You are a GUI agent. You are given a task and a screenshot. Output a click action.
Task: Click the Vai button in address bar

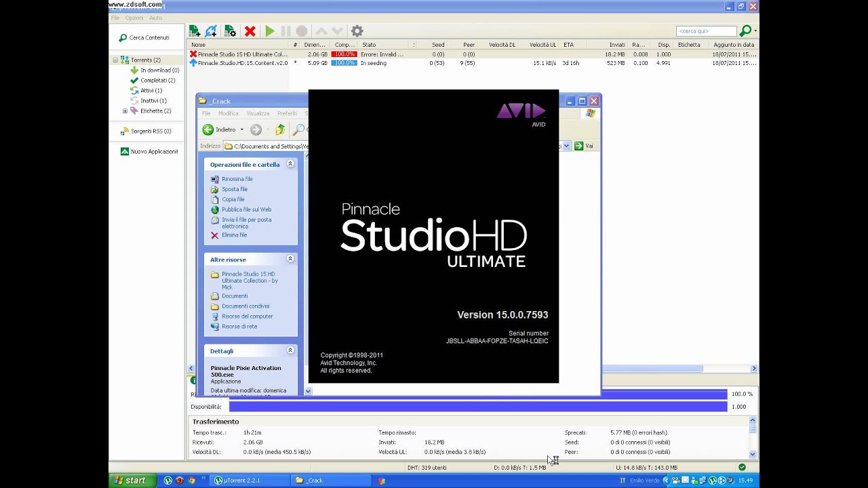click(x=585, y=146)
